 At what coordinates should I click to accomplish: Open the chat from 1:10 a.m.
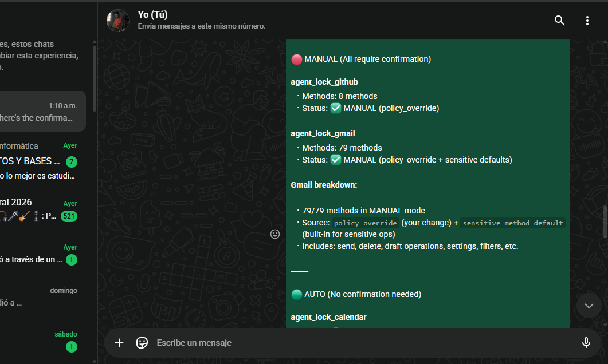click(42, 112)
